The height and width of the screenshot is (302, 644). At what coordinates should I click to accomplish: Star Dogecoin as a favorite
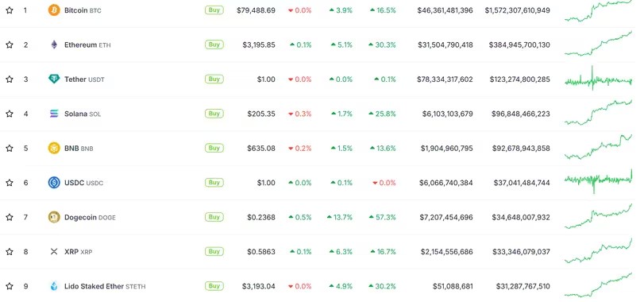(9, 217)
